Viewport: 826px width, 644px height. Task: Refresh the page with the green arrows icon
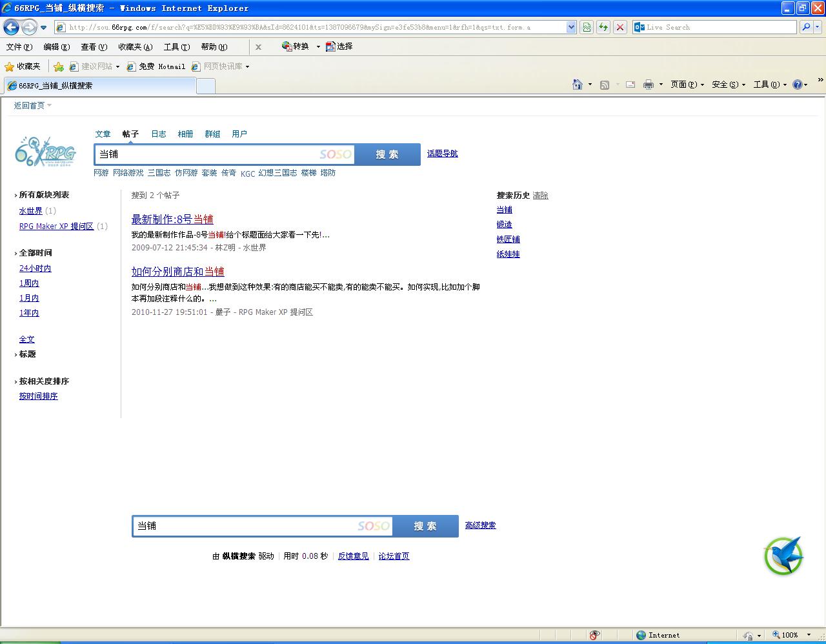603,27
